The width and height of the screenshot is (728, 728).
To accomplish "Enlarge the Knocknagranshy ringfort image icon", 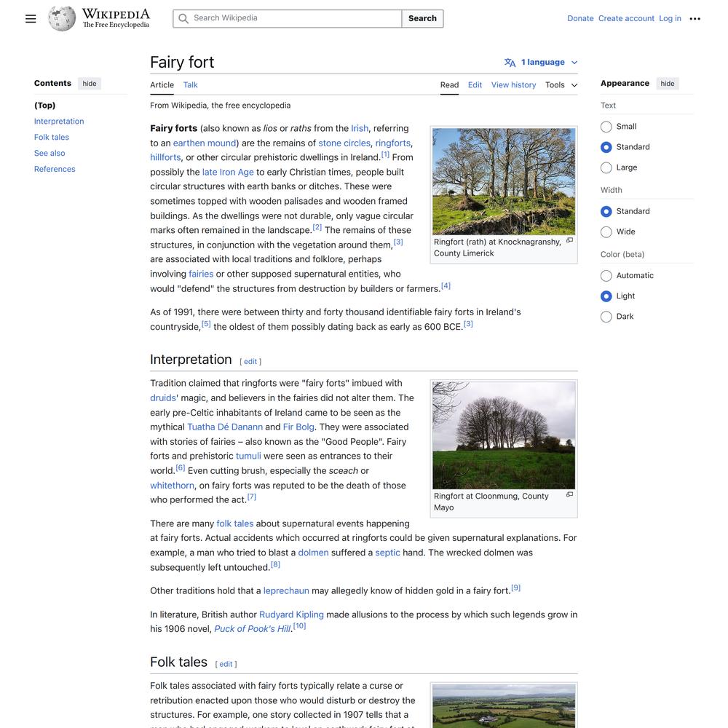I will coord(570,240).
